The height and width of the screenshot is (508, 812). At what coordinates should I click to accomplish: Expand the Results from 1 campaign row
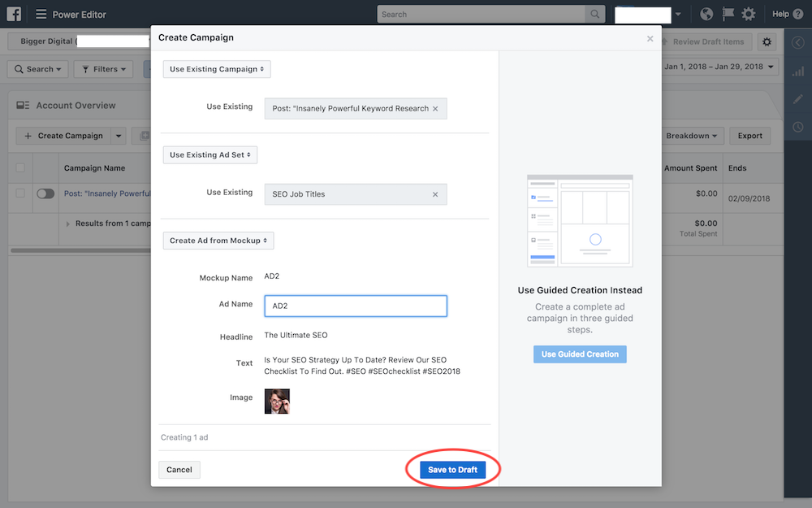click(x=67, y=224)
